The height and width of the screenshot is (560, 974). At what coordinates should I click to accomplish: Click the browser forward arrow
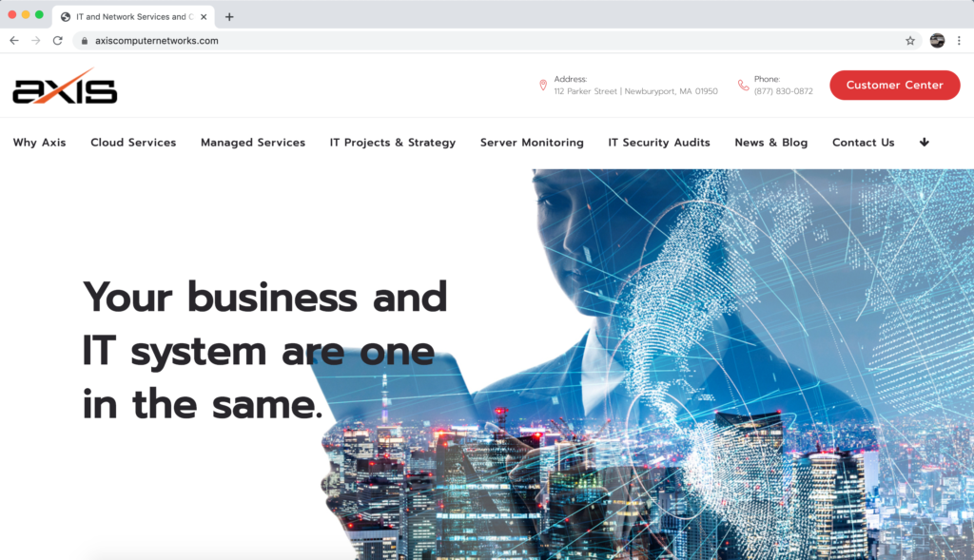coord(36,40)
